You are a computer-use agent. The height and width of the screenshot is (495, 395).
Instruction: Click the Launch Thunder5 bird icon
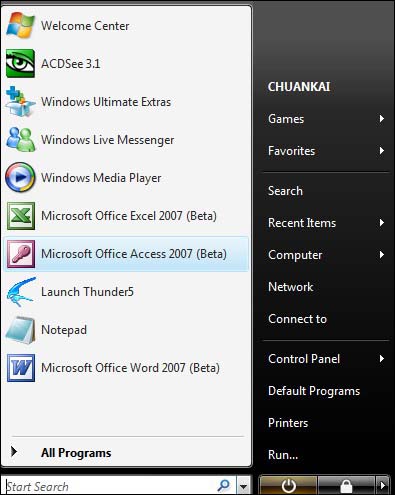pos(21,292)
